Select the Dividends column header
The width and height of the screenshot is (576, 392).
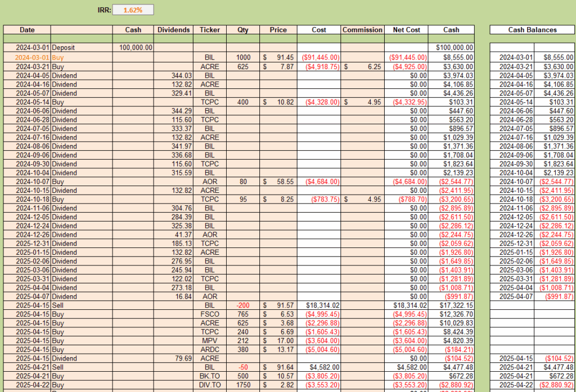[173, 30]
